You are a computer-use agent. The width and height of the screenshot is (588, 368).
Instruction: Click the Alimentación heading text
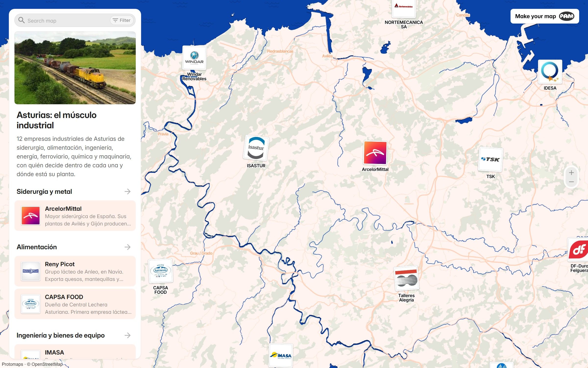(37, 247)
